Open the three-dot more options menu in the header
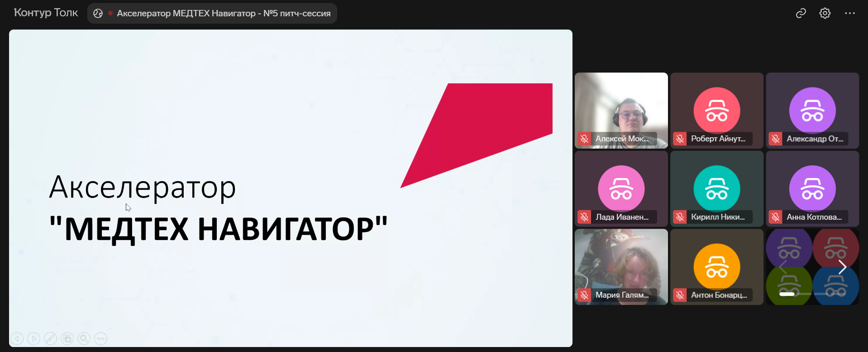 coord(849,14)
